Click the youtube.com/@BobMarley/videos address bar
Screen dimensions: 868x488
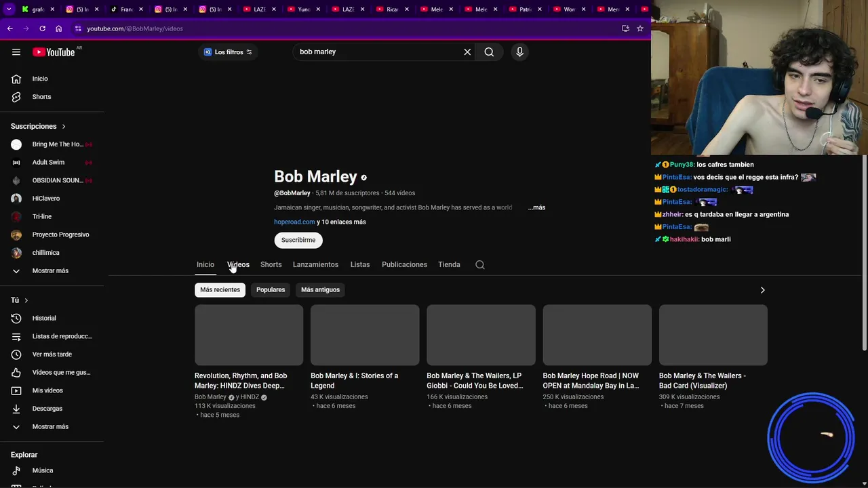tap(346, 28)
